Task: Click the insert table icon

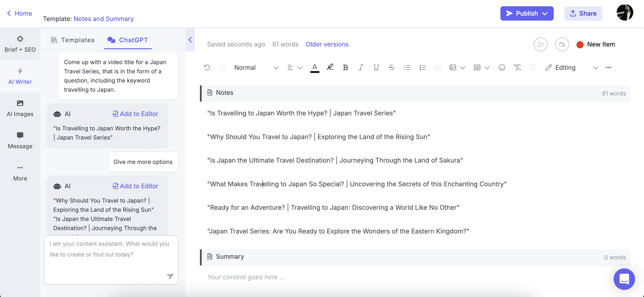Action: 477,68
